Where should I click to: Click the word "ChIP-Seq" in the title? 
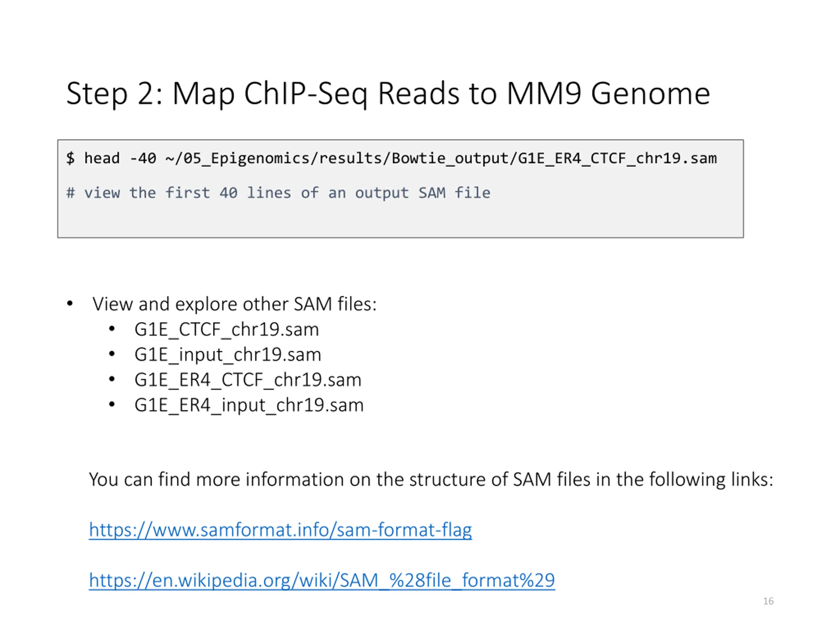[306, 94]
